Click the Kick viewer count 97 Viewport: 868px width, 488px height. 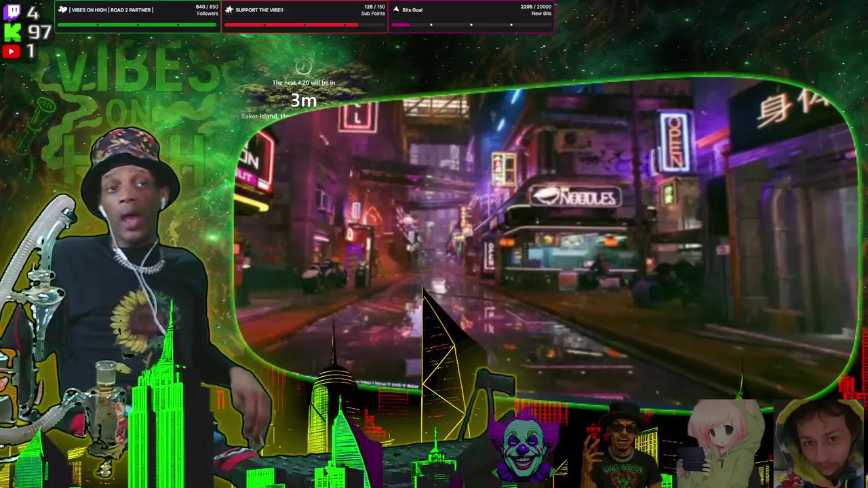click(x=38, y=31)
